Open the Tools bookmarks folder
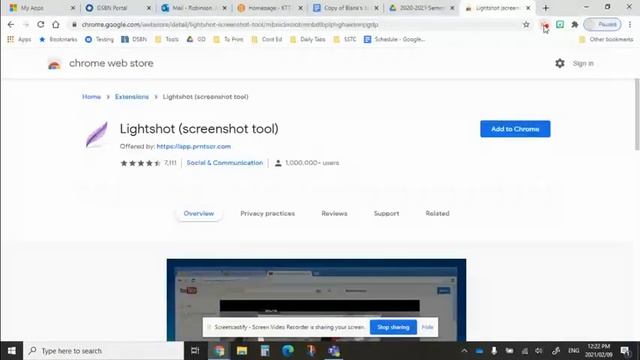Viewport: 640px width, 360px height. [x=167, y=39]
